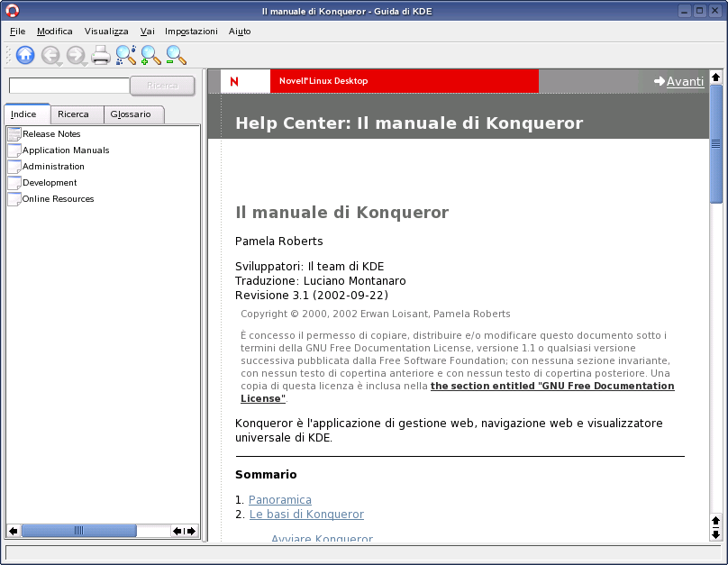Open the Panoramica chapter link
This screenshot has width=728, height=565.
(x=280, y=499)
